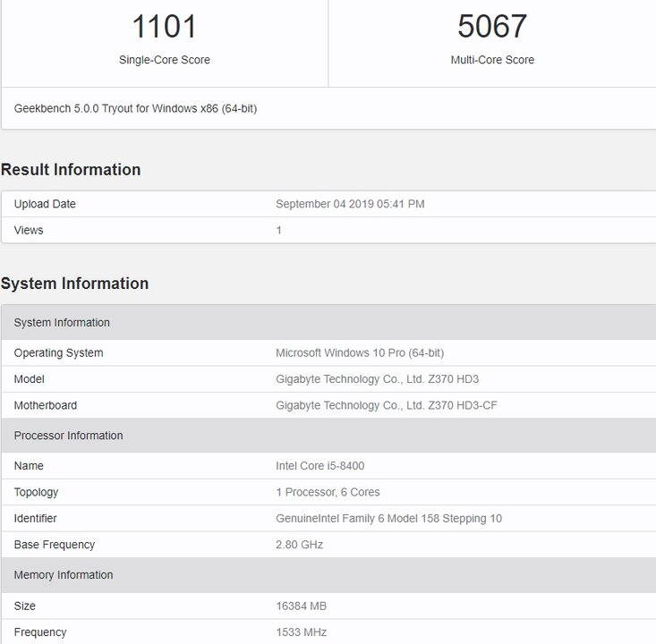
Task: Click the Base Frequency label
Action: 55,545
